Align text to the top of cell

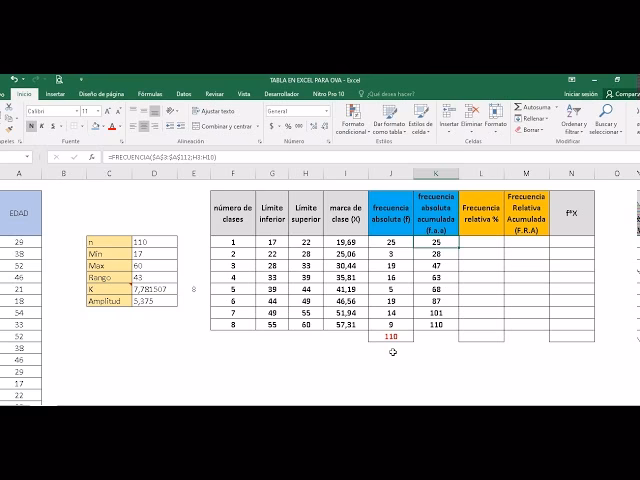(x=133, y=111)
